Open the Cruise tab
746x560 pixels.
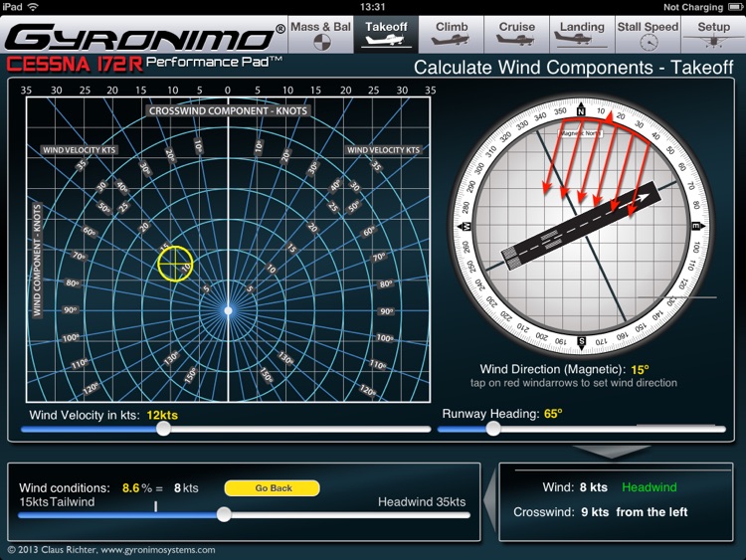coord(516,34)
